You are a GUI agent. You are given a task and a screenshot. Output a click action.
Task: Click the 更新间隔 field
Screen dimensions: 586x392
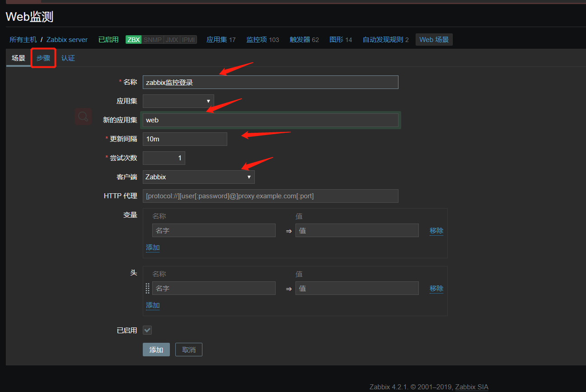point(185,139)
